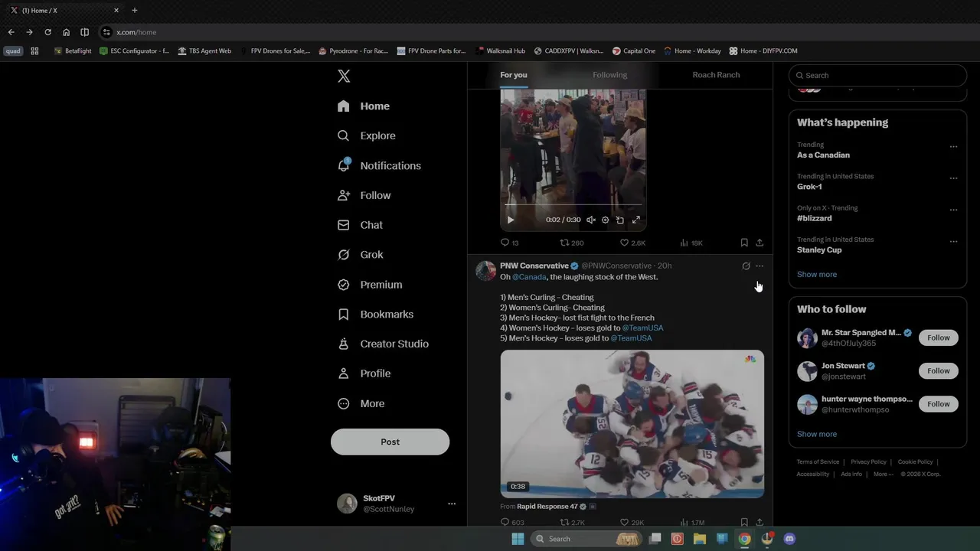Open account menu dots next to SkotFPV
980x551 pixels.
[452, 504]
